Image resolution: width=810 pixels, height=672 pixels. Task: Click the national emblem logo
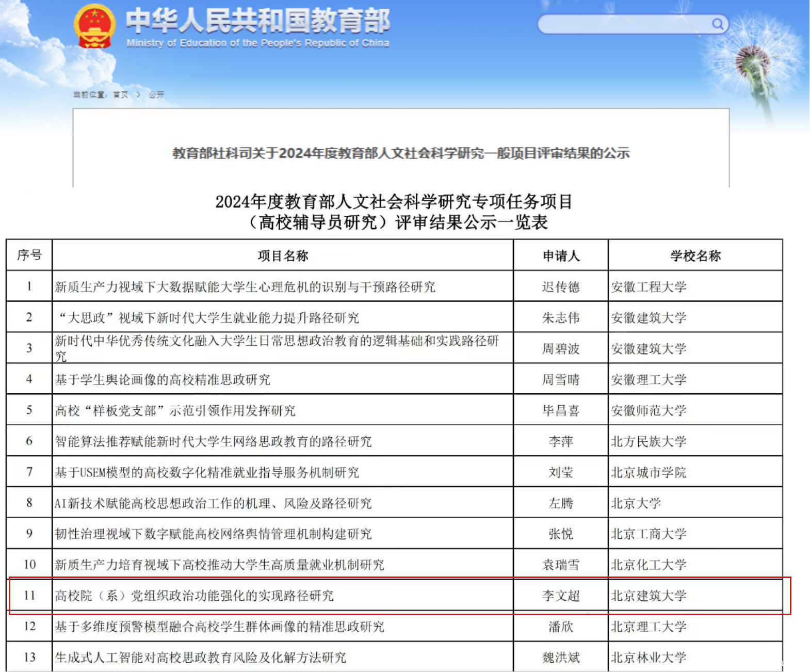[x=94, y=26]
